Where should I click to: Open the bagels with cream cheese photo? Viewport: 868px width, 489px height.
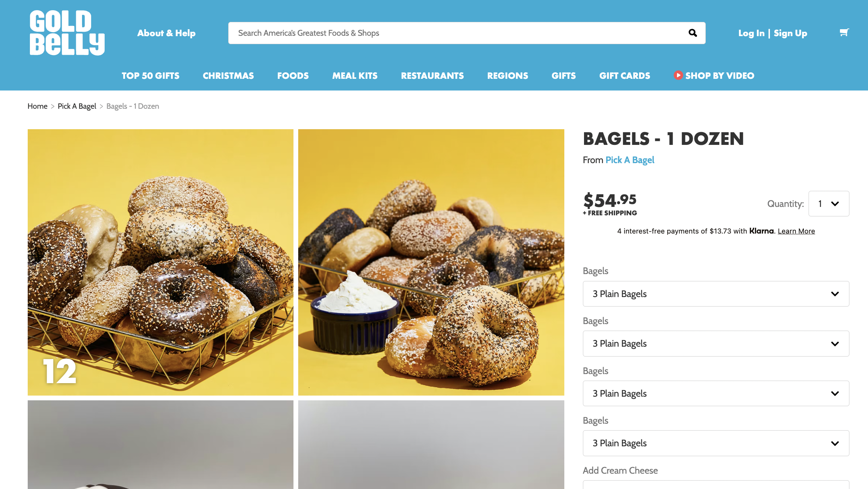tap(431, 262)
